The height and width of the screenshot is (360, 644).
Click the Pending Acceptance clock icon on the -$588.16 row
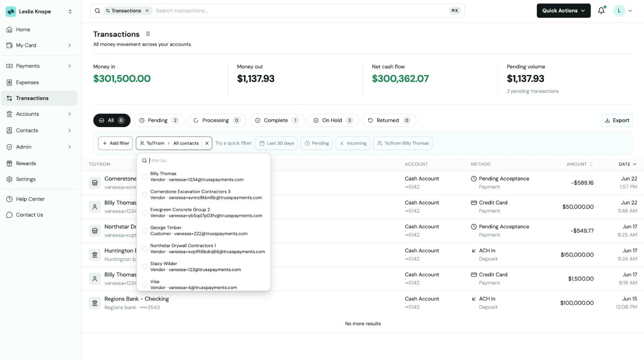pos(474,179)
